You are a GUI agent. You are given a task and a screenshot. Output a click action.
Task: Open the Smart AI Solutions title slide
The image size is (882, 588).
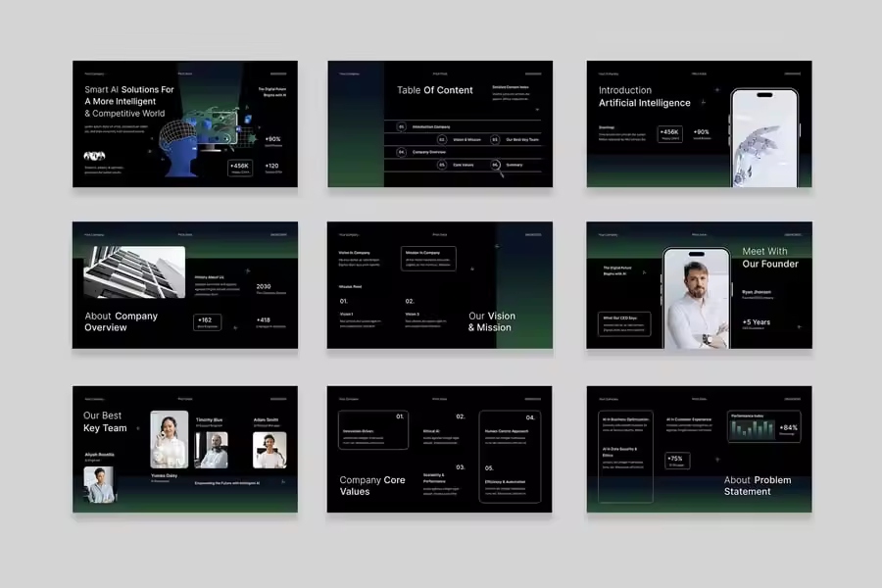point(185,123)
